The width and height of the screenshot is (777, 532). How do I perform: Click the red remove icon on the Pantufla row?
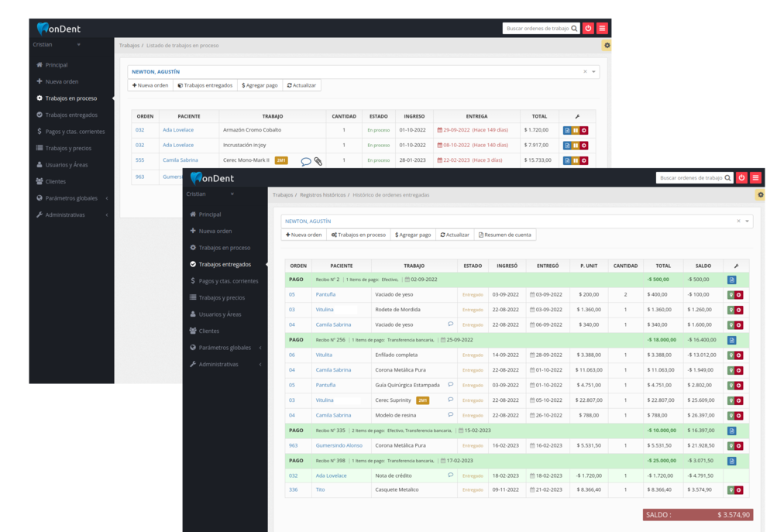tap(739, 295)
